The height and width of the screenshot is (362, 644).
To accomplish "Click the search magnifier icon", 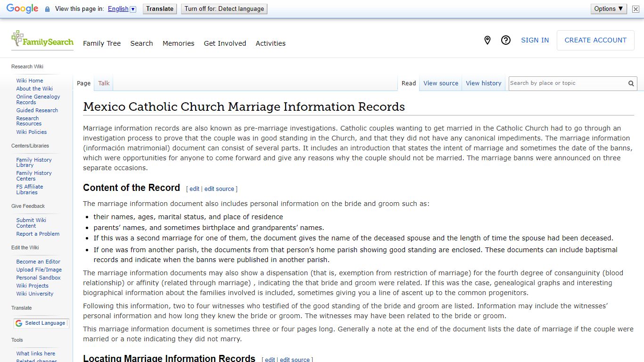I will point(631,83).
